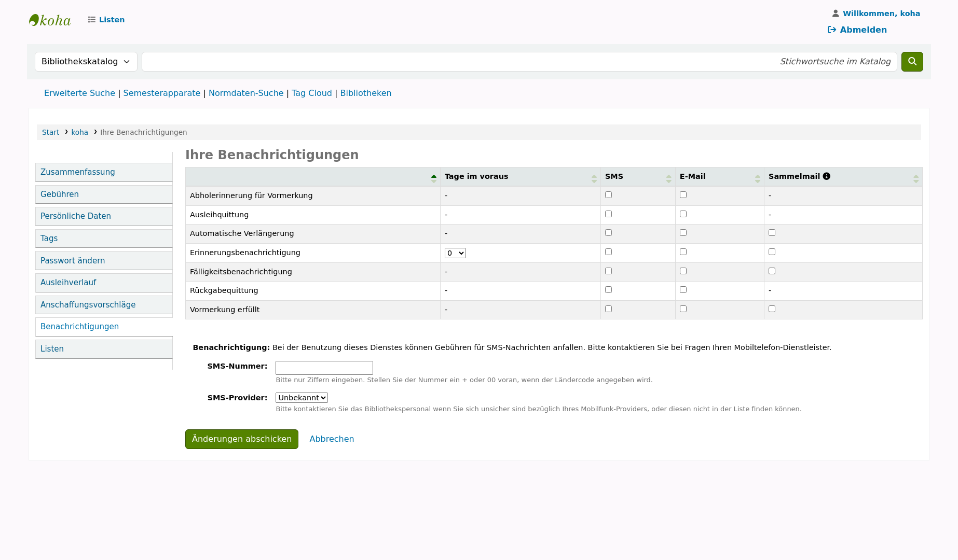
Task: Tick Sammelmail for Fälligkeitsbenachrichtigung
Action: 772,271
